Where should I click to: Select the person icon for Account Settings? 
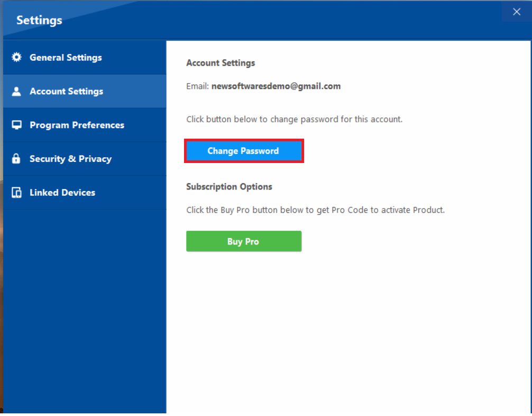click(x=16, y=91)
